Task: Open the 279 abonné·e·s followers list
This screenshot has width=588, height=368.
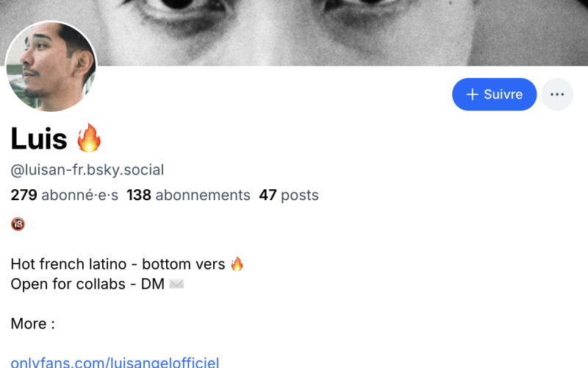Action: pos(64,195)
